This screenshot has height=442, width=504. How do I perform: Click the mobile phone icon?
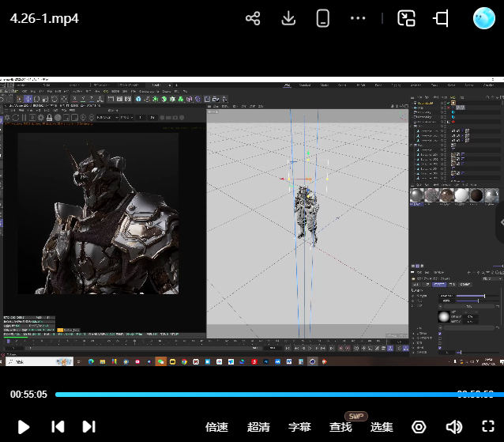pyautogui.click(x=322, y=18)
